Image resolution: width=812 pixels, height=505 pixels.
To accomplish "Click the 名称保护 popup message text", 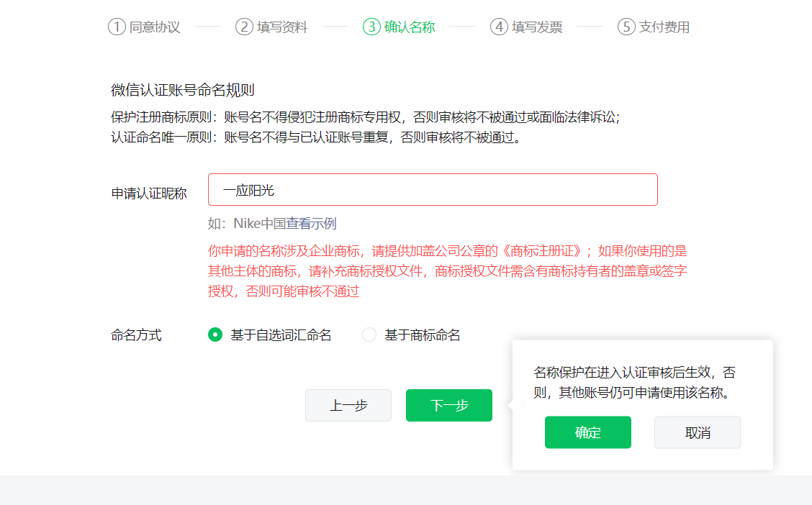I will point(634,383).
